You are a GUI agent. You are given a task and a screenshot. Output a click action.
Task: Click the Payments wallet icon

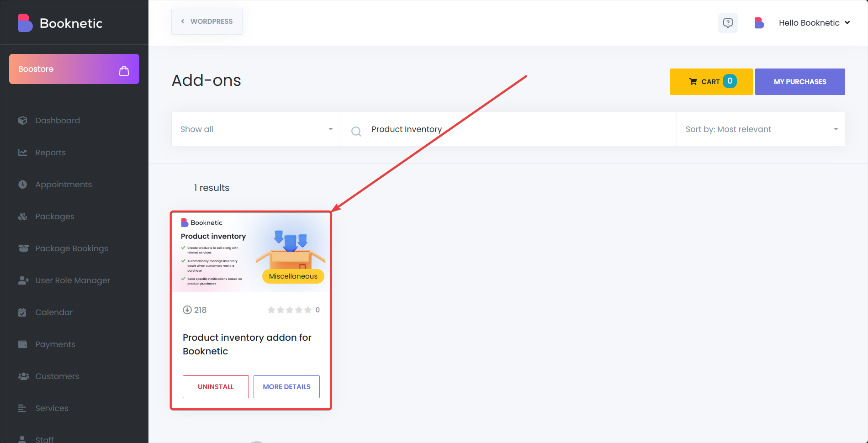[23, 344]
